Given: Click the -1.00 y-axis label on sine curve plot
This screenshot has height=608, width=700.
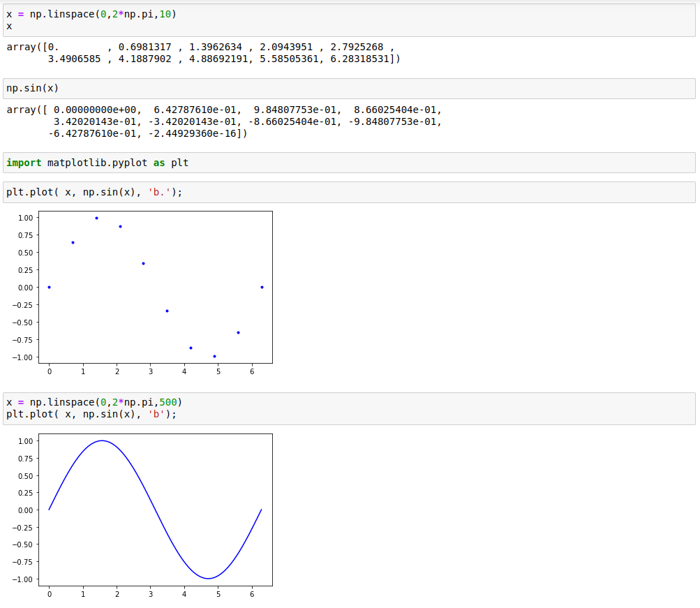Looking at the screenshot, I should [24, 579].
